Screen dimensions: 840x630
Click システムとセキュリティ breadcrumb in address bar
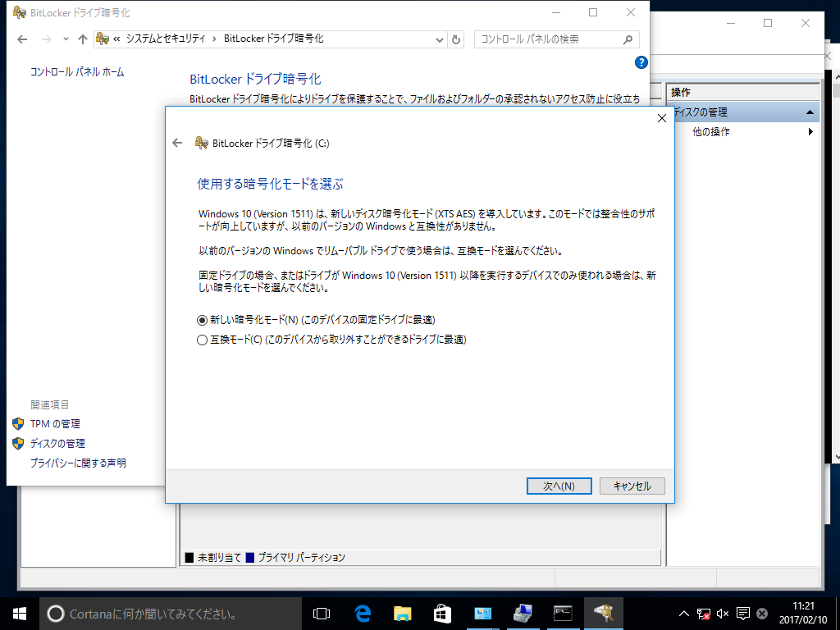(x=166, y=39)
